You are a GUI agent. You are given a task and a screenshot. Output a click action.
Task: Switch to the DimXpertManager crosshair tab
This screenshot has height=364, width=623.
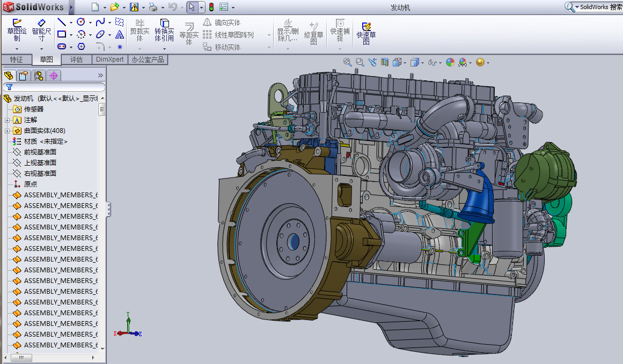(54, 76)
